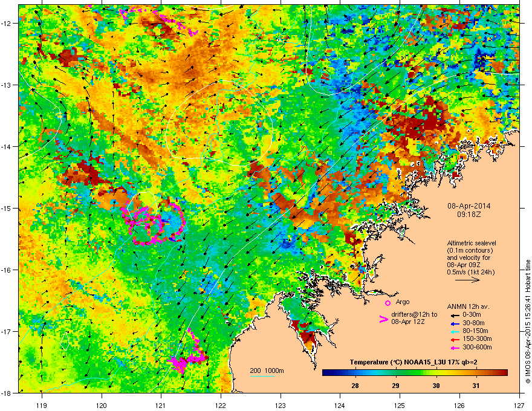The image size is (532, 411).
Task: Click longitude axis label 127
Action: tap(519, 405)
